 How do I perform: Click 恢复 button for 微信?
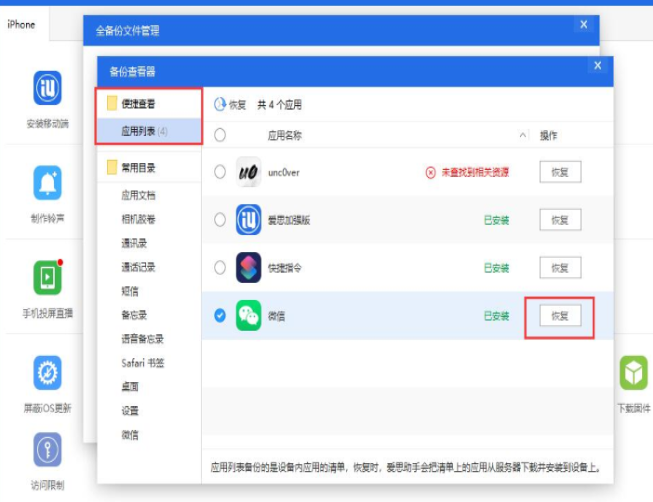[560, 316]
